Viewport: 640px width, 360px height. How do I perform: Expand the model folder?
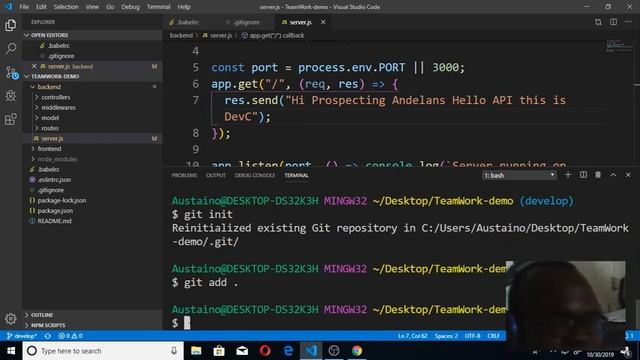[x=93, y=118]
